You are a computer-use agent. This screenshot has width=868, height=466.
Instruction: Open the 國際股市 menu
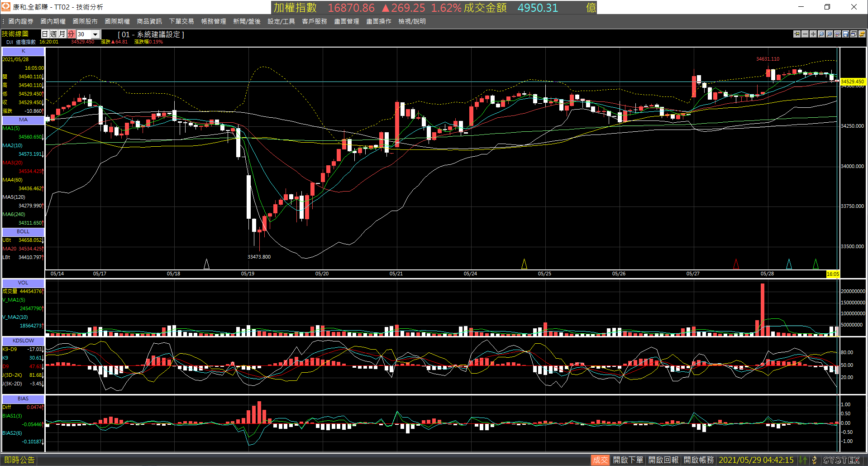[85, 21]
